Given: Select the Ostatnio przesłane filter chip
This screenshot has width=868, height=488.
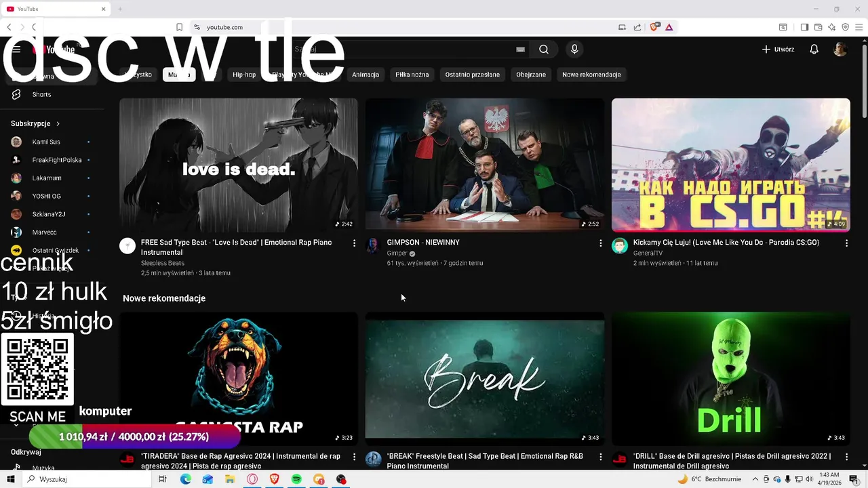Looking at the screenshot, I should [473, 75].
